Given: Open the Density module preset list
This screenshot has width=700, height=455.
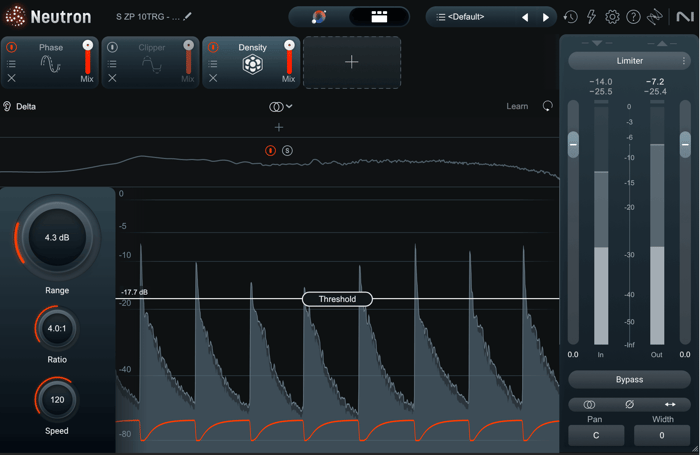Looking at the screenshot, I should (x=213, y=63).
